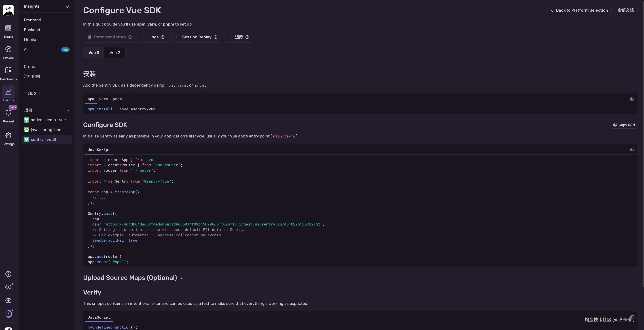
Task: Select active_demo_vue project in sidebar
Action: coord(48,120)
